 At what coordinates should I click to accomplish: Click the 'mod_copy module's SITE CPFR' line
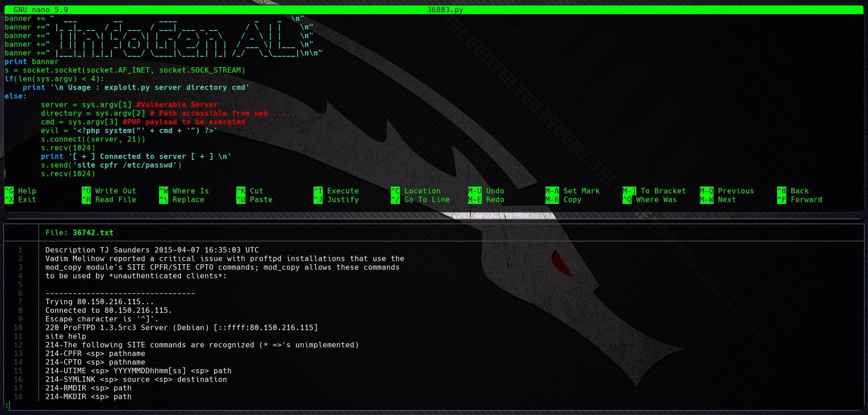tap(223, 267)
